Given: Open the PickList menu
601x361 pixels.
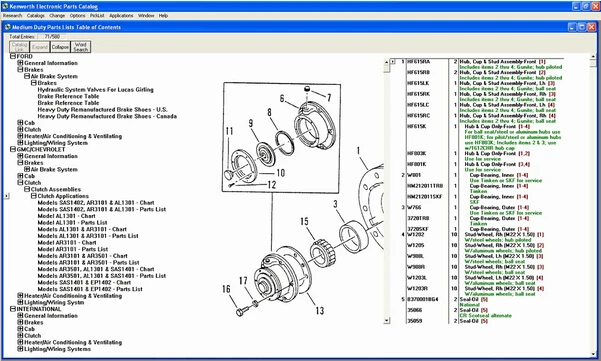Looking at the screenshot, I should coord(97,16).
